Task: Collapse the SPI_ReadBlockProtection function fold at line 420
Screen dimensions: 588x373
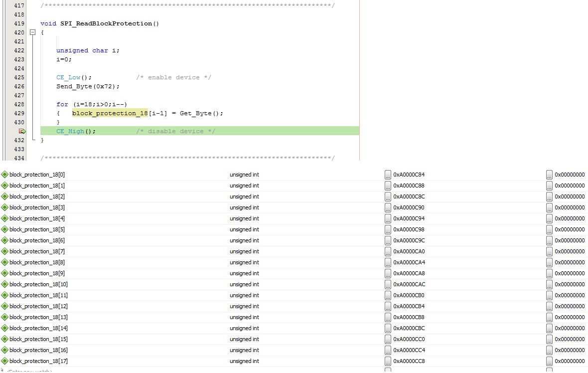Action: click(32, 32)
